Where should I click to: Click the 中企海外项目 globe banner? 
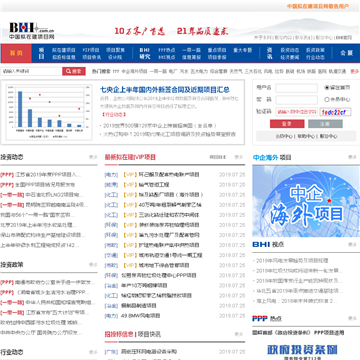click(306, 201)
